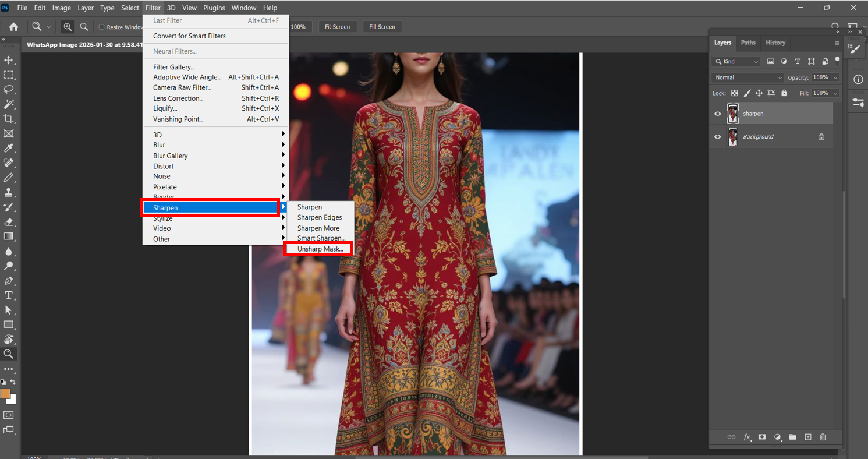
Task: Select the Crop tool
Action: (9, 119)
